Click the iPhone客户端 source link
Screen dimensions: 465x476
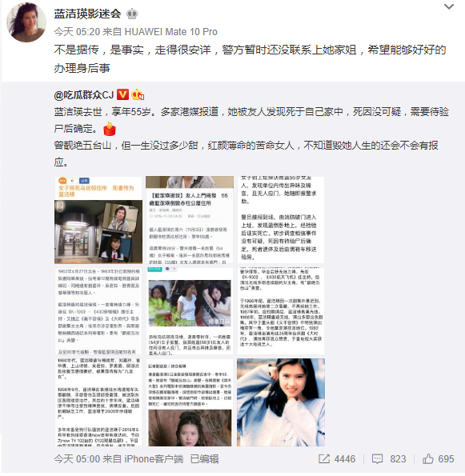pyautogui.click(x=154, y=458)
